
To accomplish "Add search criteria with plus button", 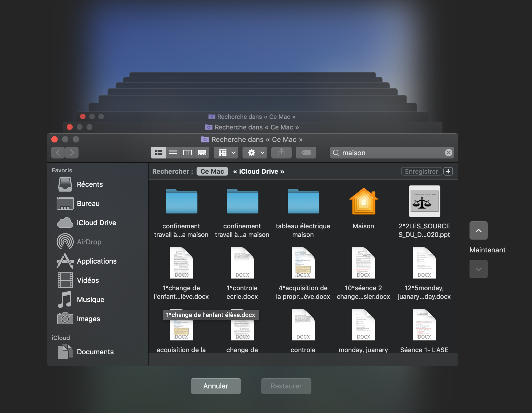I will click(448, 171).
